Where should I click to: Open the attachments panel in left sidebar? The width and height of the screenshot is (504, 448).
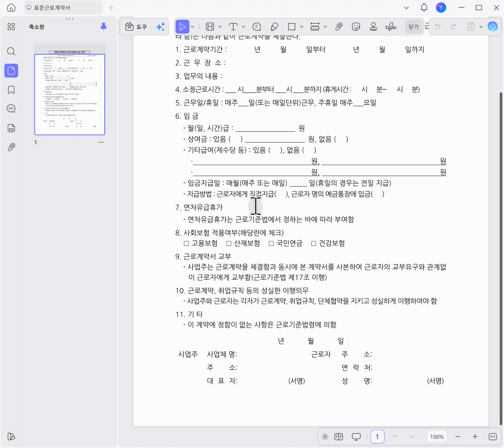(x=11, y=147)
